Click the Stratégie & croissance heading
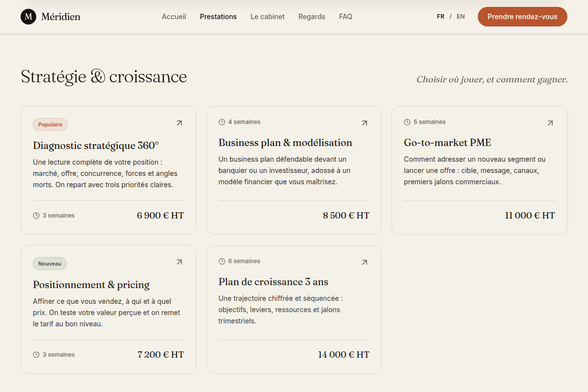Viewport: 588px width, 392px height. pos(104,76)
